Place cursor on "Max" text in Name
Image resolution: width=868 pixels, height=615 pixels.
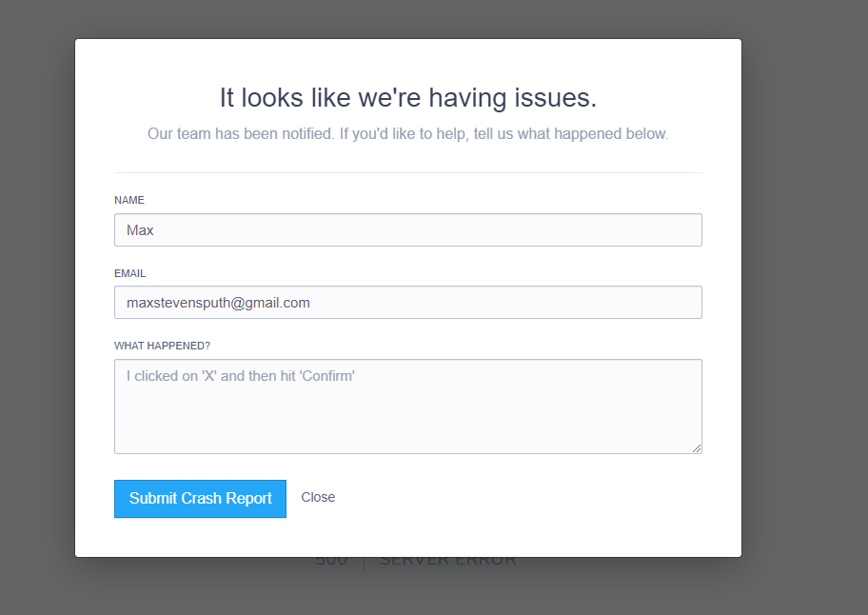[x=140, y=230]
